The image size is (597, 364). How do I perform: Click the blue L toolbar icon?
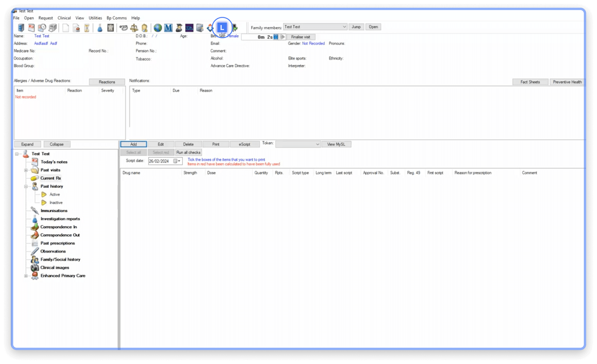(222, 27)
